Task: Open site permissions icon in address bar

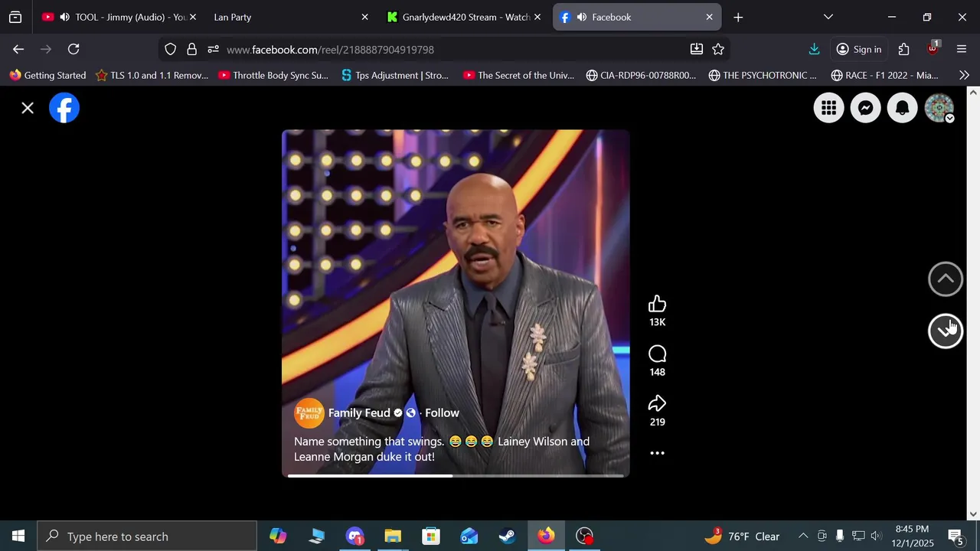Action: 213,49
